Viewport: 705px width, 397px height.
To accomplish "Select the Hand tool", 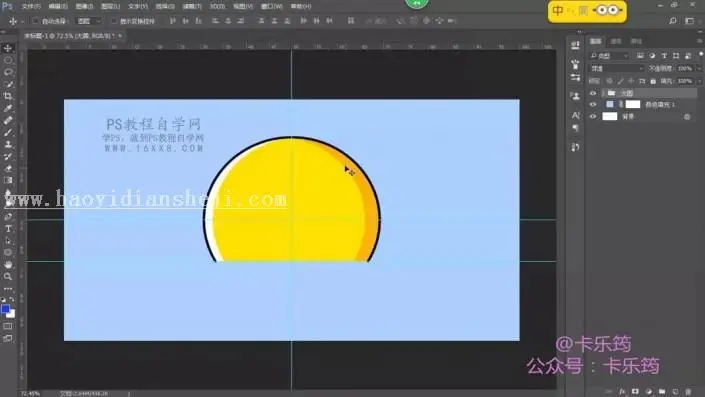I will 8,264.
